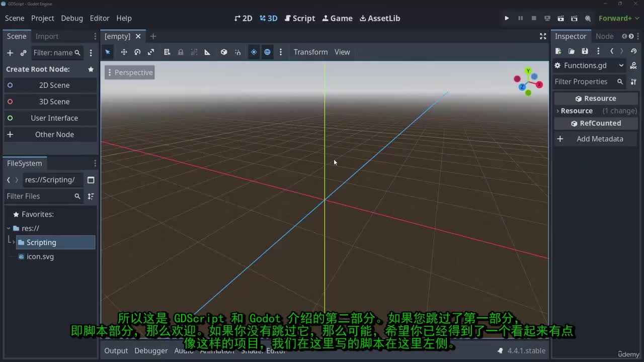
Task: Switch to the Import dock tab
Action: (47, 36)
